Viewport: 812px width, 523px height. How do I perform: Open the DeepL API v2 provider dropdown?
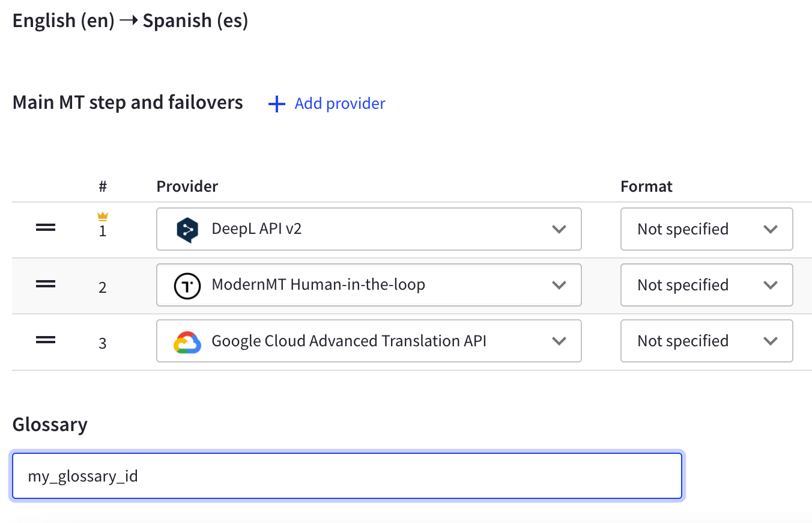tap(369, 229)
